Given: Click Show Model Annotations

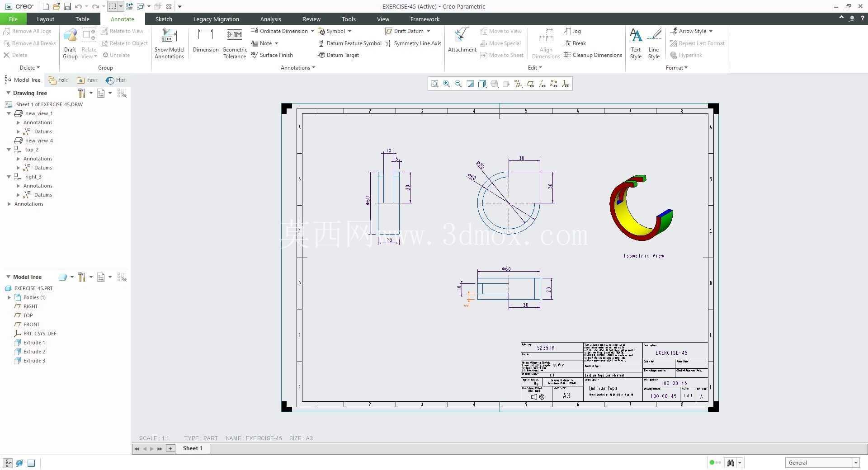Looking at the screenshot, I should click(x=169, y=43).
